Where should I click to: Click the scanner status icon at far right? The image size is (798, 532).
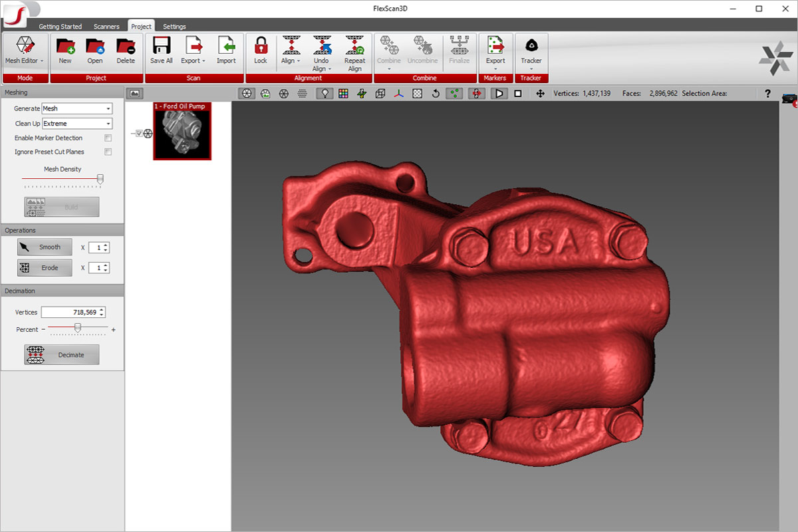click(x=789, y=100)
